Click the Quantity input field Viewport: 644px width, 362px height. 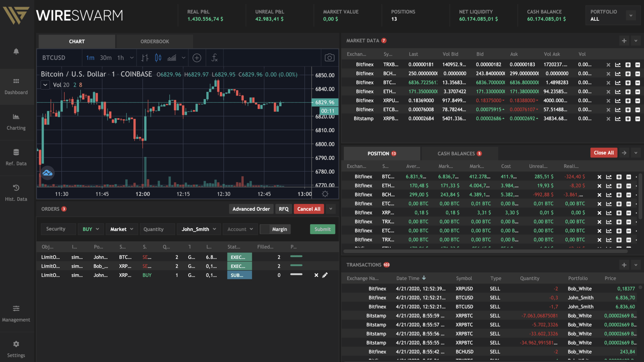click(157, 229)
